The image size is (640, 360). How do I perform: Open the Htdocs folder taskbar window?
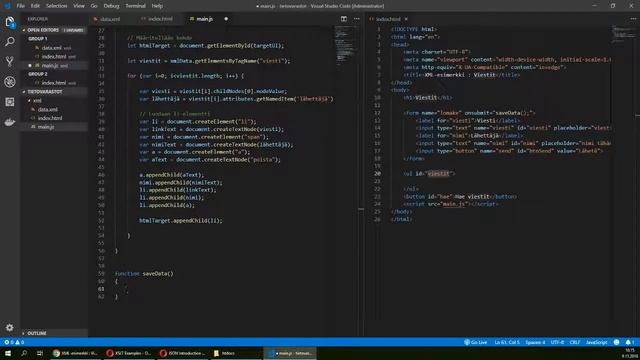tap(236, 353)
